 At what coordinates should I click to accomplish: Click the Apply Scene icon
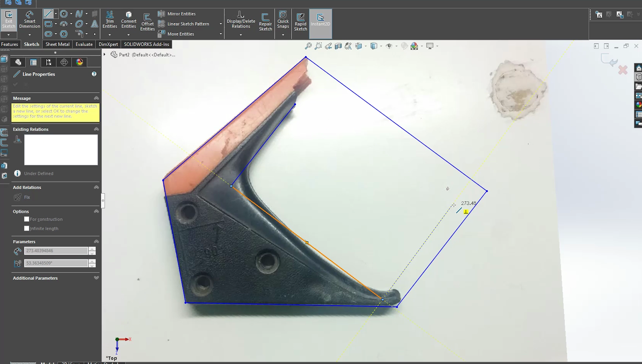coord(414,46)
